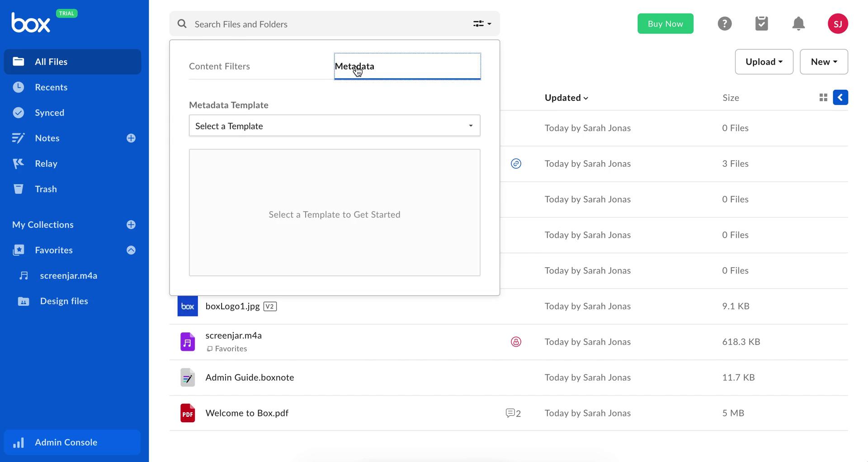Switch to grid view
This screenshot has width=868, height=462.
click(823, 98)
